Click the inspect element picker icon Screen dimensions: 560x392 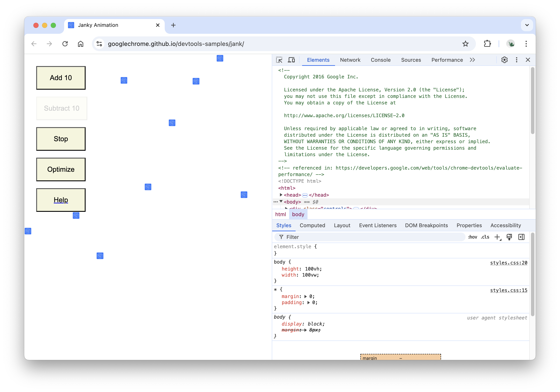(x=279, y=60)
